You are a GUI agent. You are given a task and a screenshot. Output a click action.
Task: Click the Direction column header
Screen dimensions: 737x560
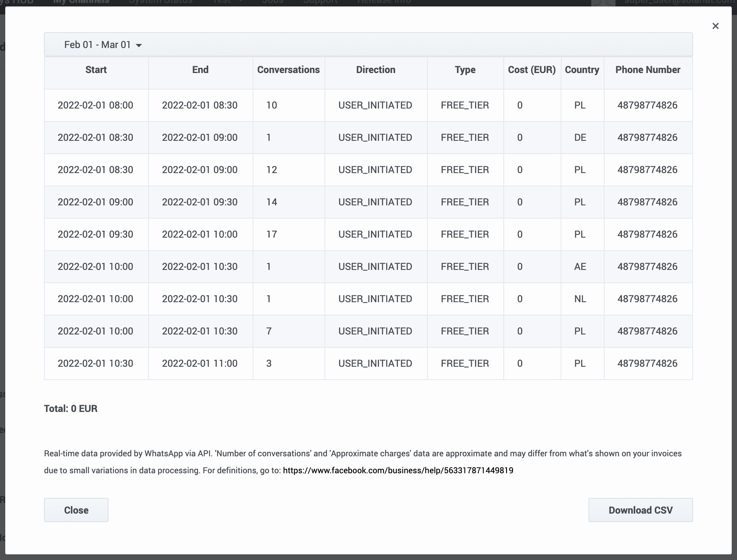(x=375, y=70)
